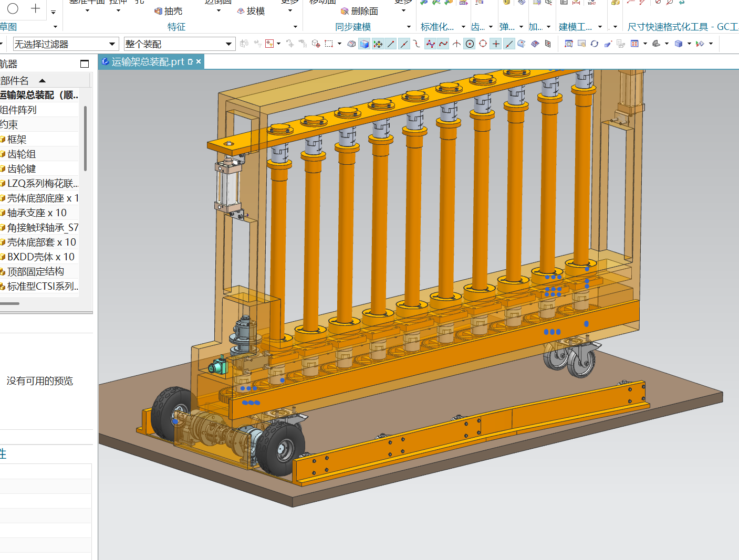Click the 10H7 fit tolerance icon

[591, 3]
